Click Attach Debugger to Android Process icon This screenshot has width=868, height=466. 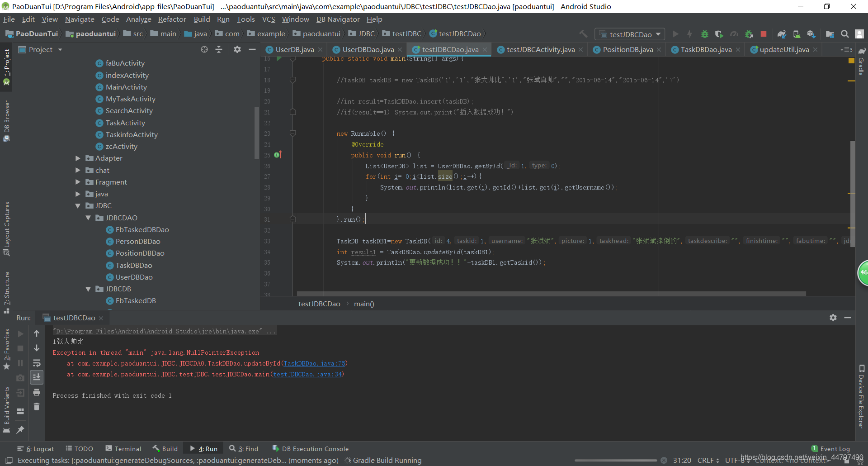[x=749, y=34]
